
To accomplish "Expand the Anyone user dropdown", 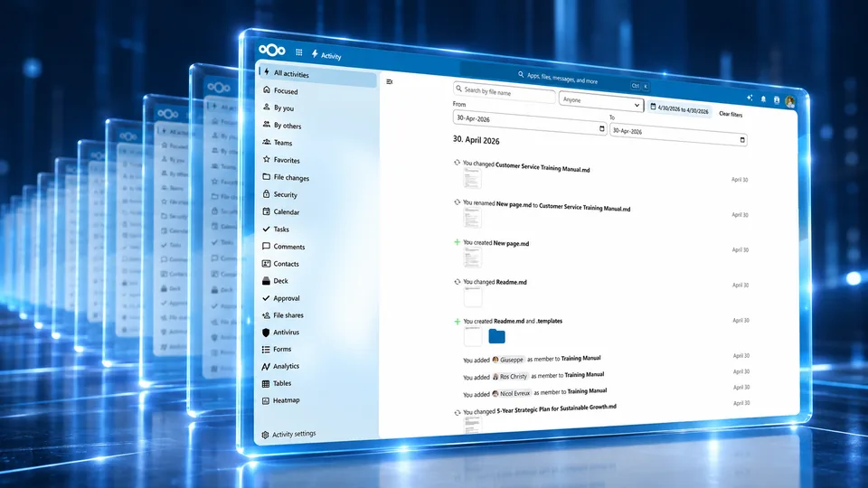I will coord(601,102).
